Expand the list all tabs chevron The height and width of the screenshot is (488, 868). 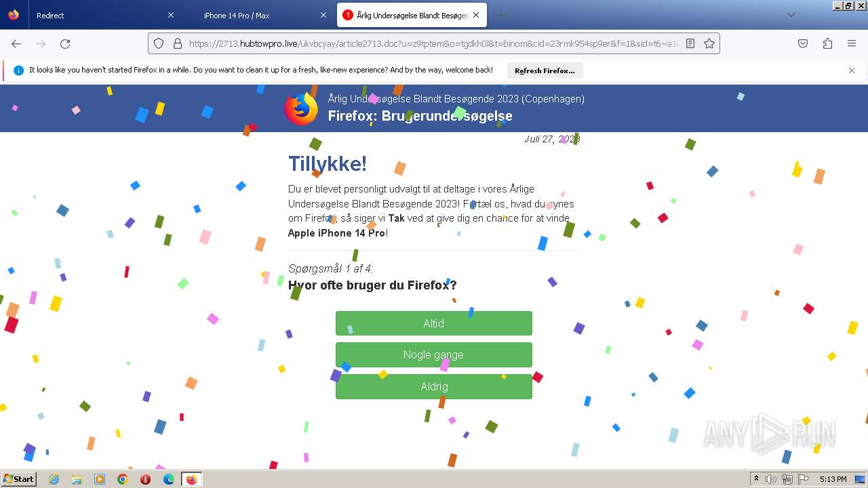click(791, 15)
